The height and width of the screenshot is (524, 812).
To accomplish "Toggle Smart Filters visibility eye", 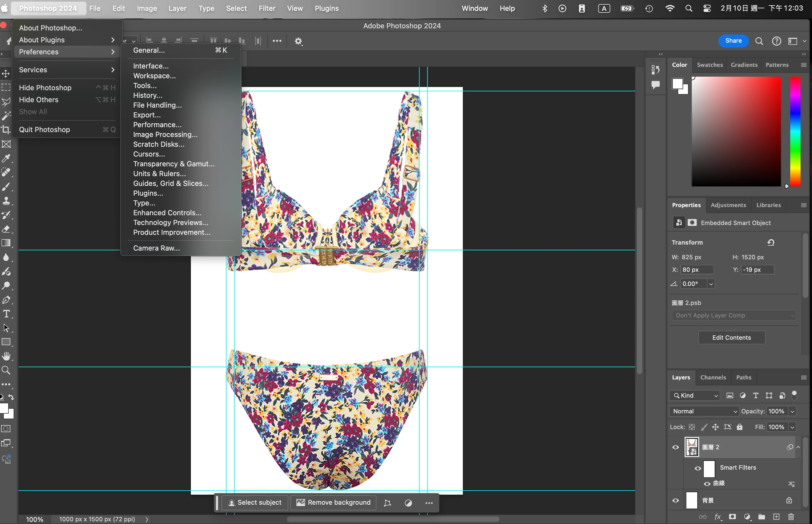I will (698, 468).
